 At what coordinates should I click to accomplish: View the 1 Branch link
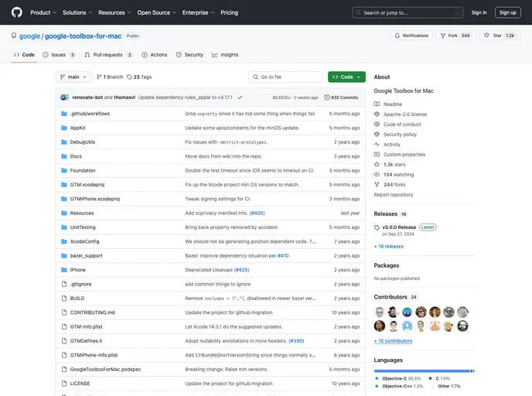[110, 77]
